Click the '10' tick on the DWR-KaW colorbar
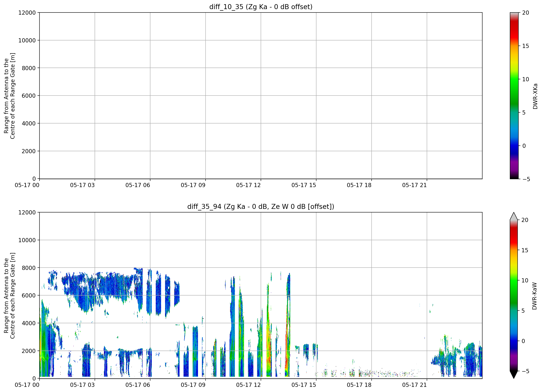 click(525, 280)
